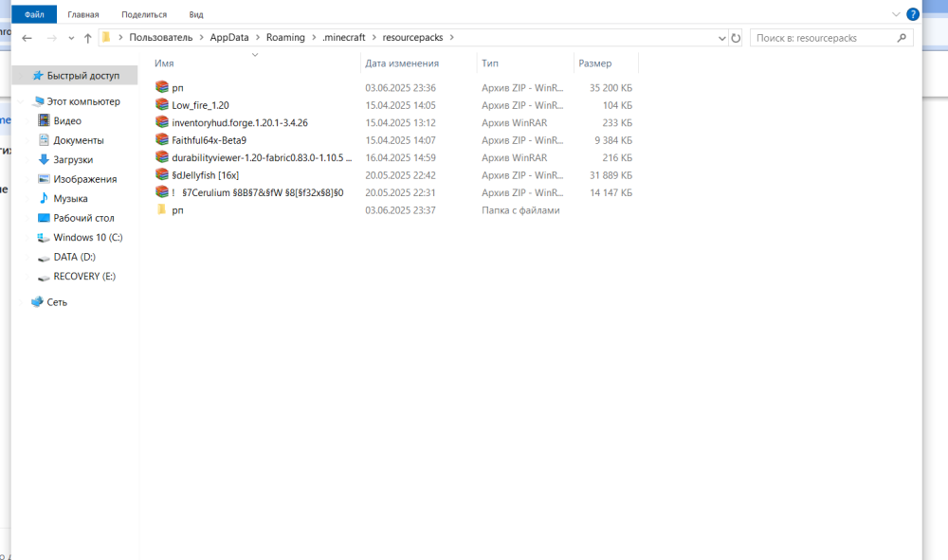Click the Документы page icon
948x560 pixels.
tap(44, 140)
